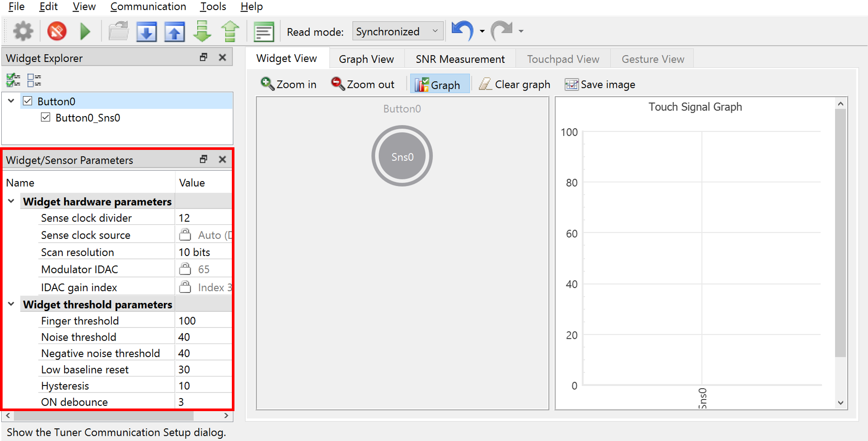Image resolution: width=868 pixels, height=441 pixels.
Task: Switch to the Gesture View tab
Action: 653,59
